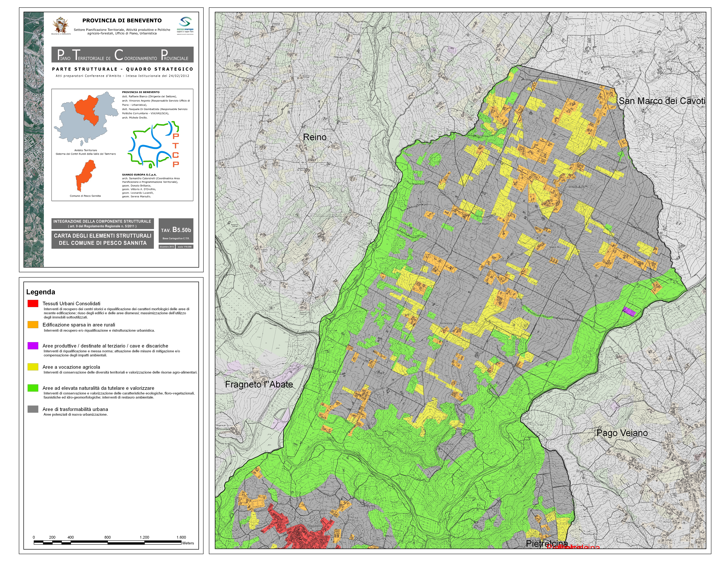Click the 'Reino' map label

pyautogui.click(x=315, y=137)
